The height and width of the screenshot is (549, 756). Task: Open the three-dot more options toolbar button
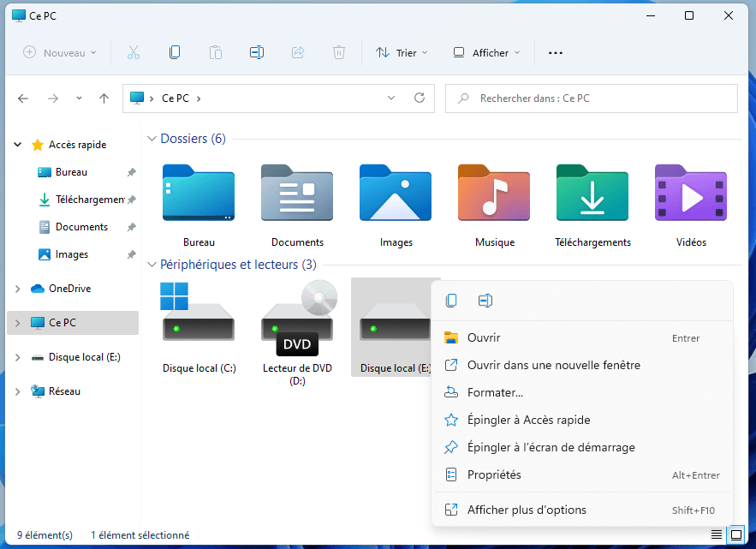[x=556, y=53]
